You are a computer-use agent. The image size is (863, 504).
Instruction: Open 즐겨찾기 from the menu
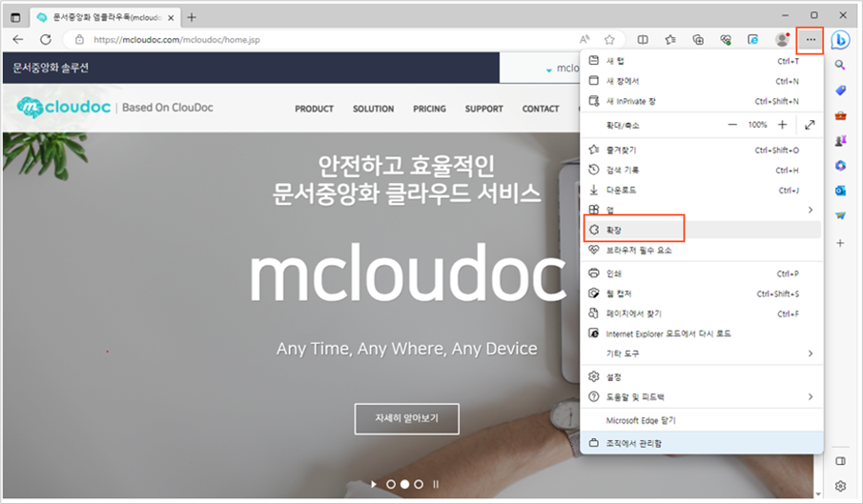coord(702,150)
